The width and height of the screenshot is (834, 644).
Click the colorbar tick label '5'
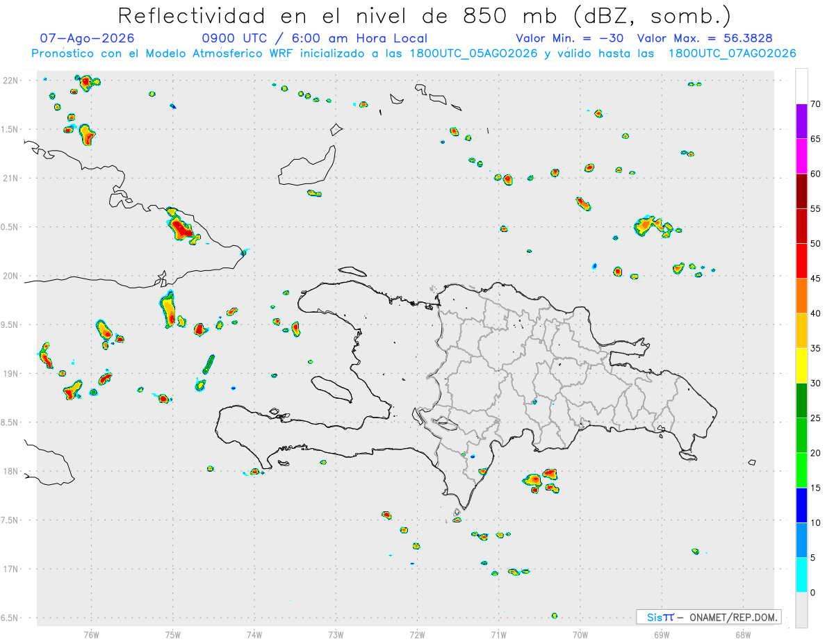coord(812,558)
